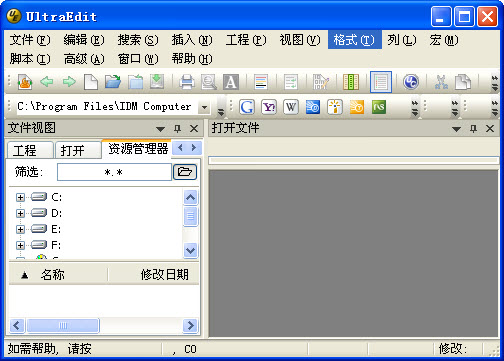Click the yellow figure web search icon
The width and height of the screenshot is (504, 361).
click(x=335, y=107)
